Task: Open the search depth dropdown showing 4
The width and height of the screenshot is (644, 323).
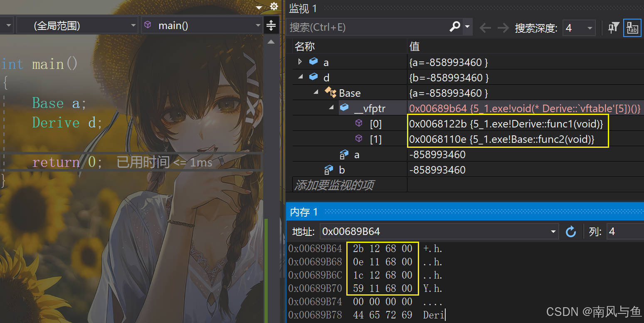Action: point(578,28)
